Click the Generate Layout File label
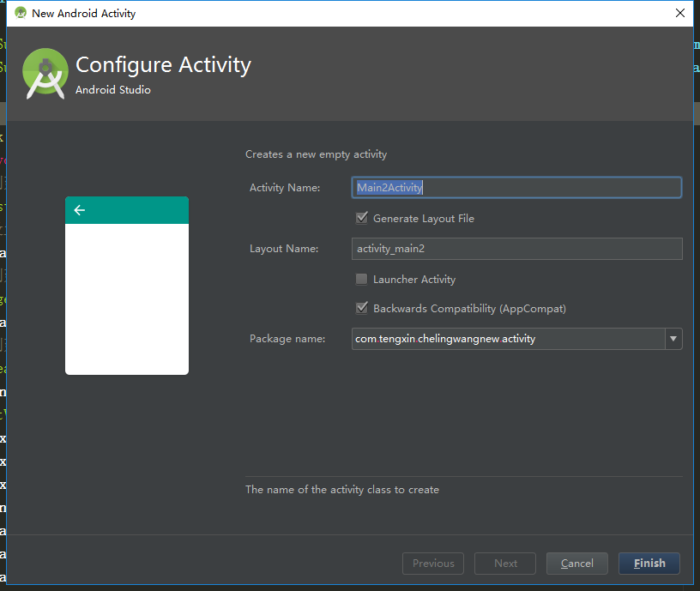Image resolution: width=700 pixels, height=591 pixels. pyautogui.click(x=424, y=219)
